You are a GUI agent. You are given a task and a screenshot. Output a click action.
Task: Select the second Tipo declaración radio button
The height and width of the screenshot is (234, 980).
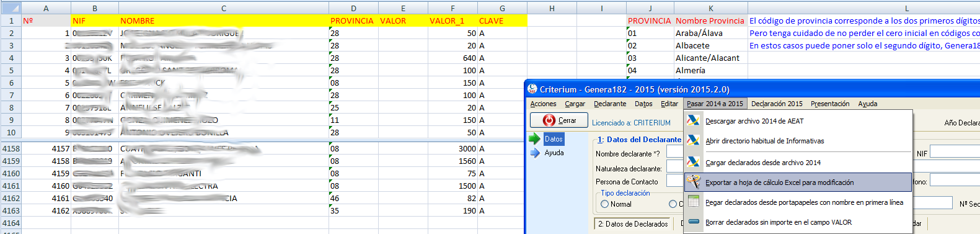pos(673,204)
